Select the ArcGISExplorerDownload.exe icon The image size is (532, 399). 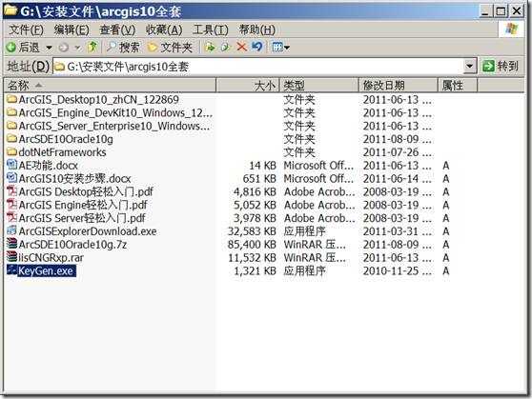11,230
